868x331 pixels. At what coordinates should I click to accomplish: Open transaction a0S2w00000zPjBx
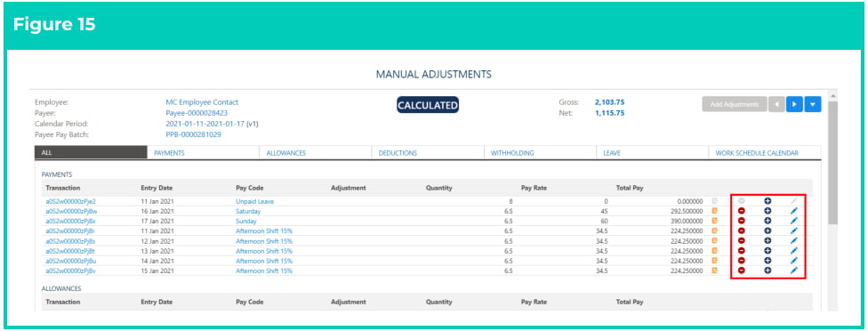pos(71,222)
